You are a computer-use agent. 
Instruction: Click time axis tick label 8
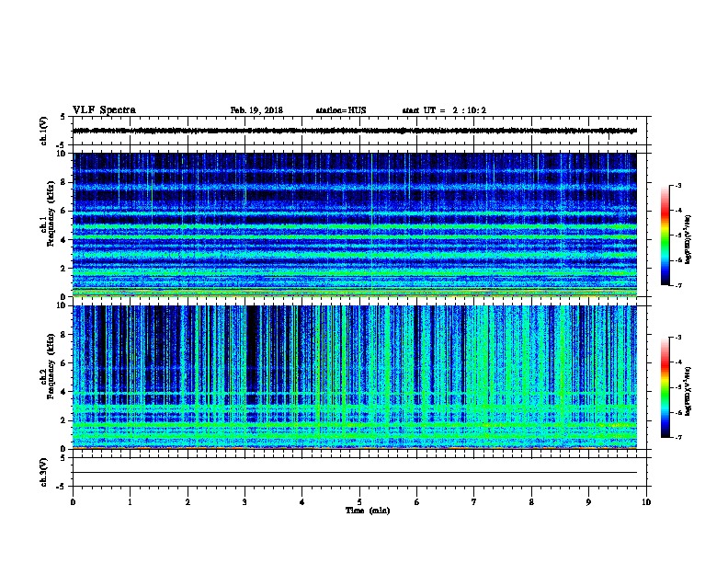coord(531,502)
